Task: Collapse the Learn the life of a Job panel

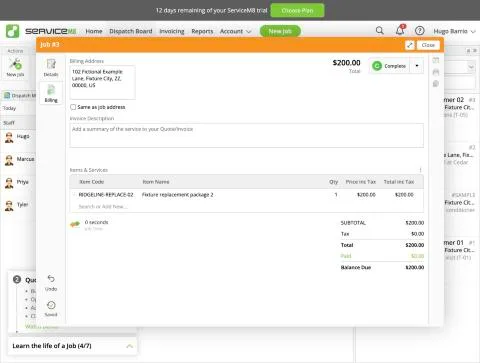Action: 130,346
